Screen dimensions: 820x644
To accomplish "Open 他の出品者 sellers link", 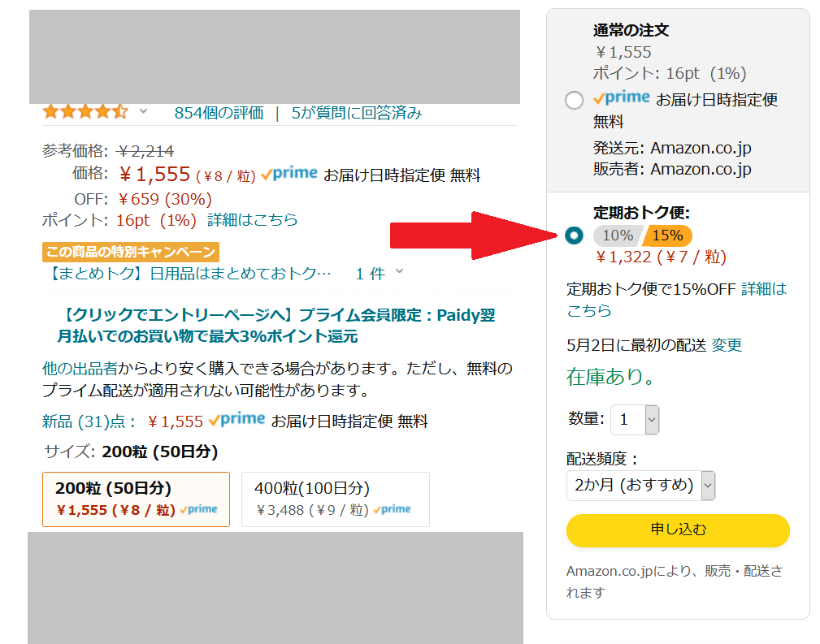I will click(80, 369).
